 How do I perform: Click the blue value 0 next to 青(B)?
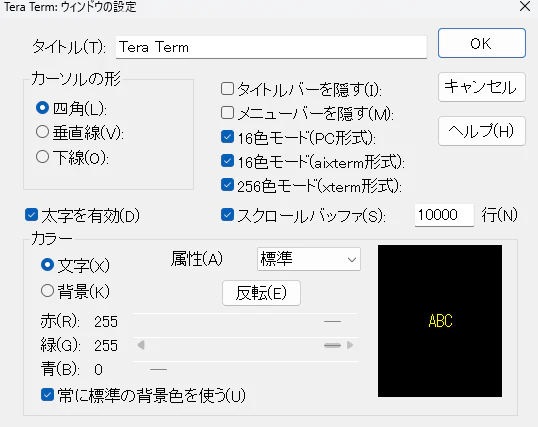(x=98, y=370)
